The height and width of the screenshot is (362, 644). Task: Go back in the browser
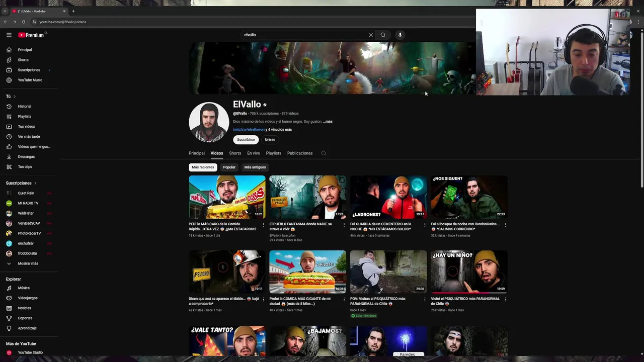(x=5, y=22)
